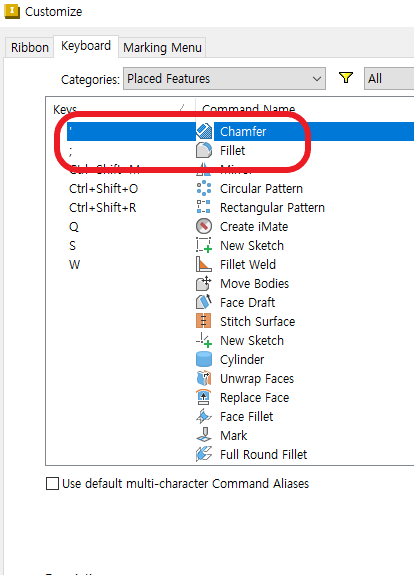Select the Full Round Fillet command name
Image resolution: width=414 pixels, height=575 pixels.
(263, 455)
